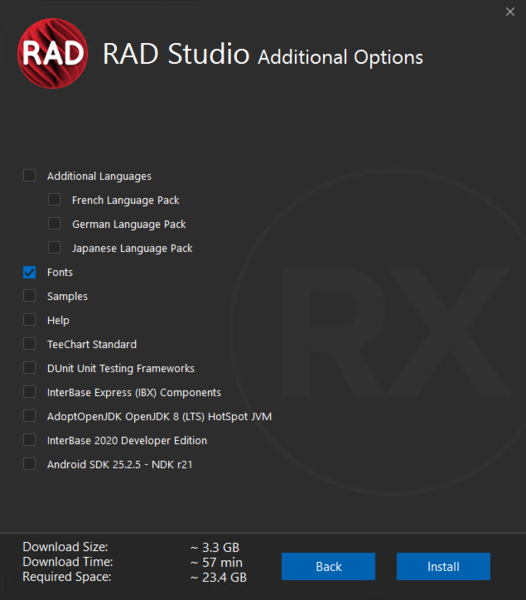Enable DUnit Unit Testing Frameworks checkbox
Image resolution: width=526 pixels, height=600 pixels.
29,368
